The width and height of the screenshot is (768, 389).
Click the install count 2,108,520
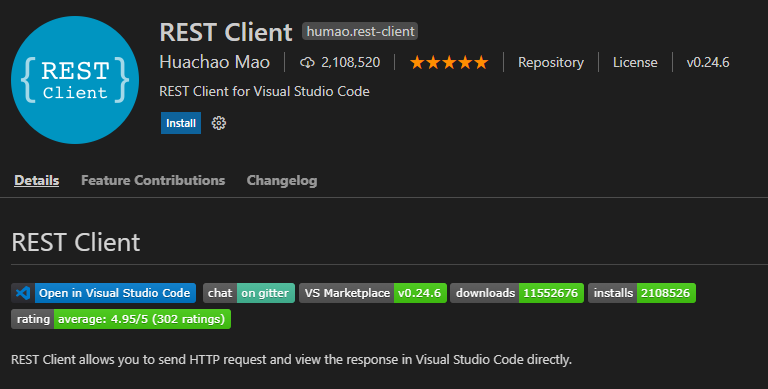click(350, 63)
